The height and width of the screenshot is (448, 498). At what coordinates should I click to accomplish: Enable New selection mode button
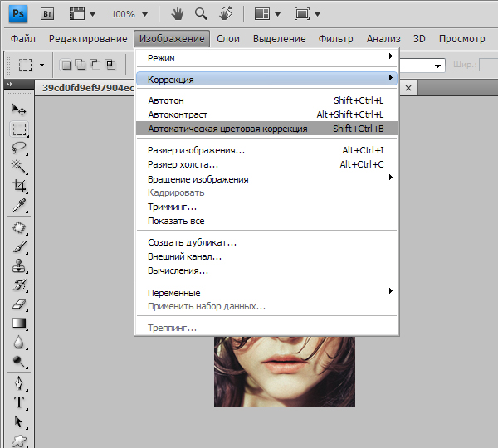click(66, 65)
